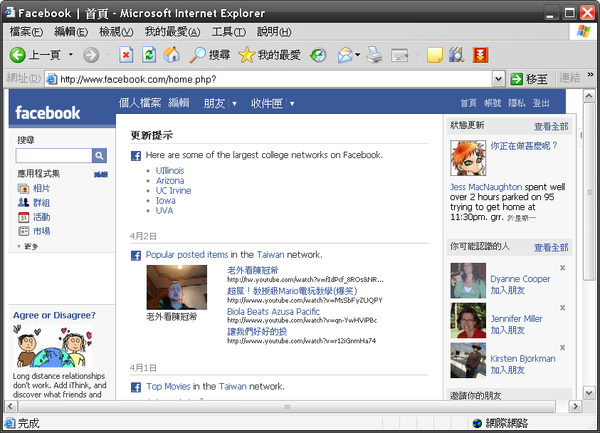The height and width of the screenshot is (433, 600).
Task: Open the UC Irvine network link
Action: click(x=173, y=190)
